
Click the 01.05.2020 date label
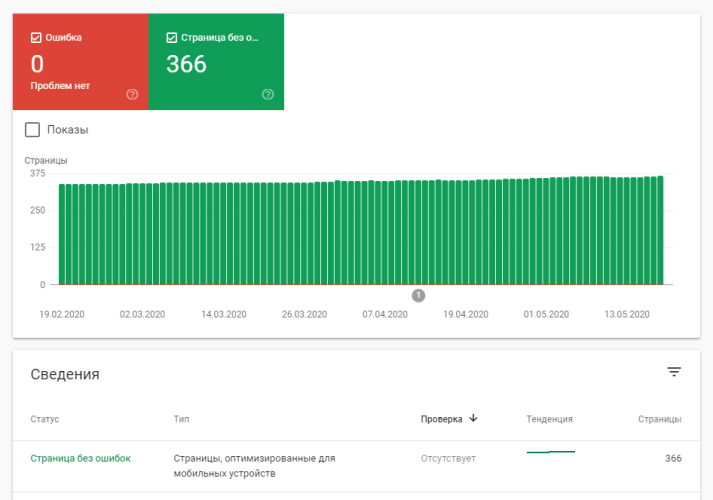tap(546, 314)
